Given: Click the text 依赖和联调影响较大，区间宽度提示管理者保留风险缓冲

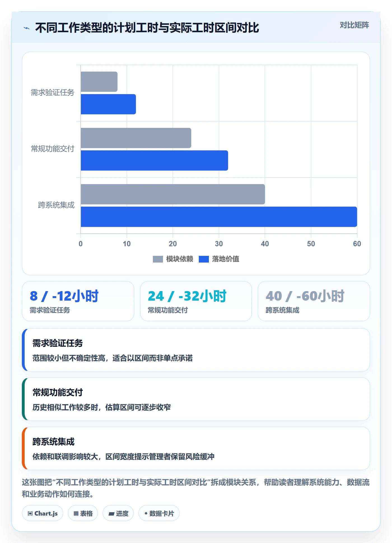Looking at the screenshot, I should pos(123,457).
